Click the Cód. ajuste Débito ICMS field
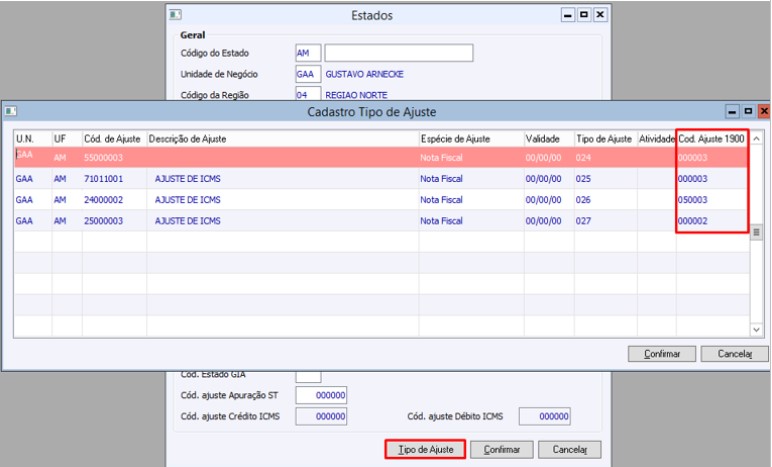Image resolution: width=772 pixels, height=467 pixels. tap(545, 416)
